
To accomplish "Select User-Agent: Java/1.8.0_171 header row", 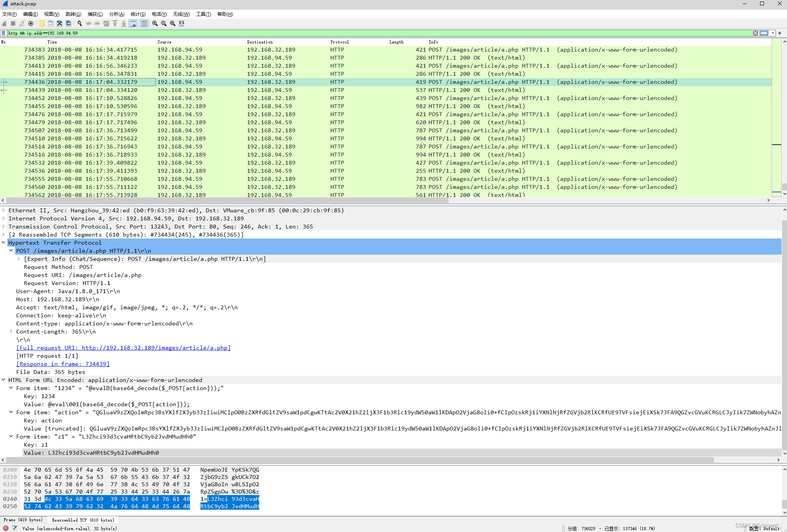I will coord(68,291).
